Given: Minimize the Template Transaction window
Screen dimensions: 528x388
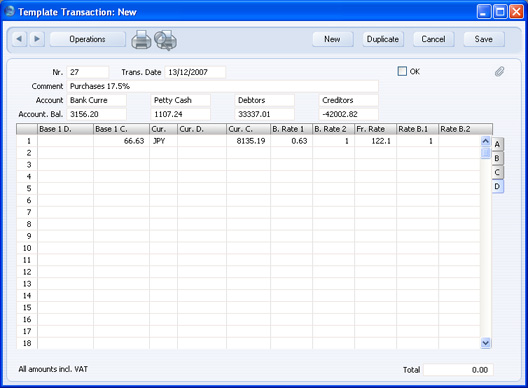Looking at the screenshot, I should (484, 12).
